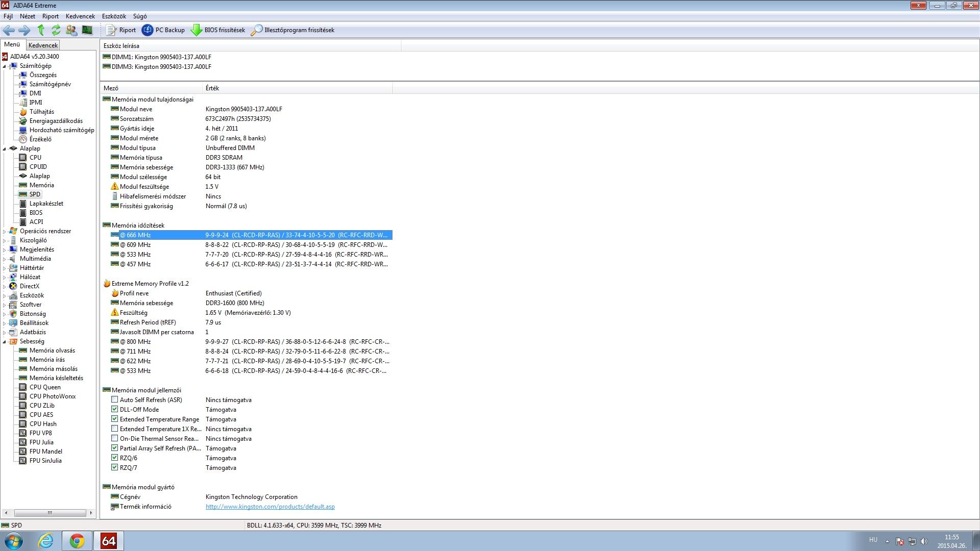Select CPUID tree item
Viewport: 980px width, 551px height.
coord(38,167)
